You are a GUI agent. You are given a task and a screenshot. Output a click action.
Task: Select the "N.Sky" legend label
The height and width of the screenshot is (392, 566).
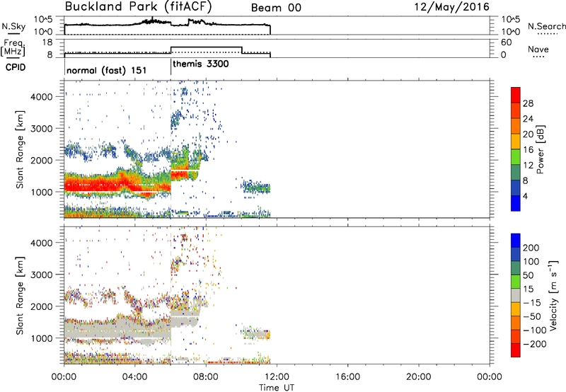tap(13, 26)
